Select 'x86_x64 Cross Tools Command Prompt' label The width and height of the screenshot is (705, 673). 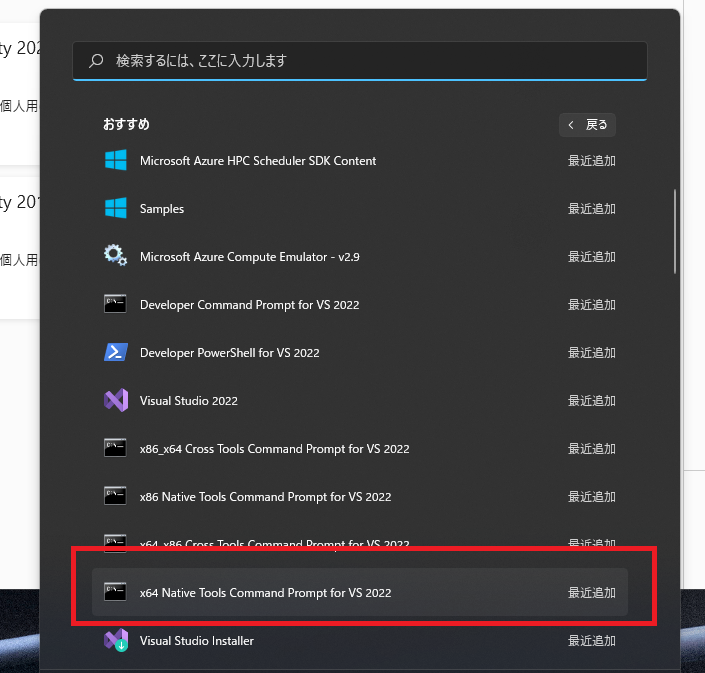click(275, 449)
